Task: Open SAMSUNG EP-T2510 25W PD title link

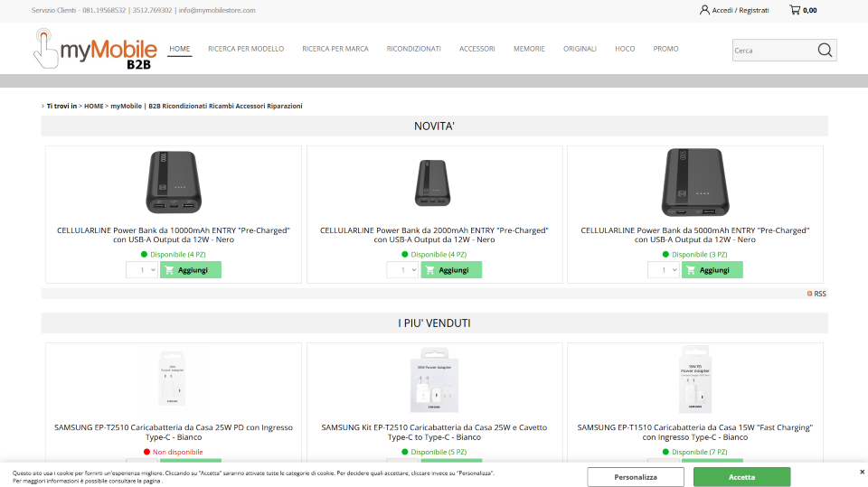Action: [x=174, y=432]
